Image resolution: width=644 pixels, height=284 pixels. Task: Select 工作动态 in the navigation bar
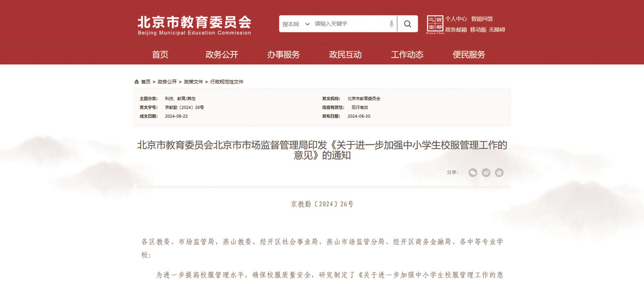(x=407, y=55)
